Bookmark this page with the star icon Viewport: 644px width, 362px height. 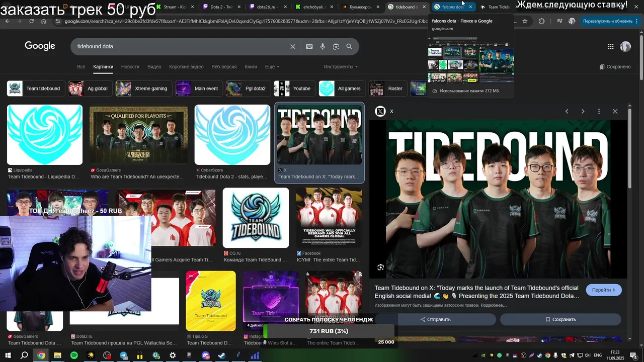pyautogui.click(x=525, y=21)
